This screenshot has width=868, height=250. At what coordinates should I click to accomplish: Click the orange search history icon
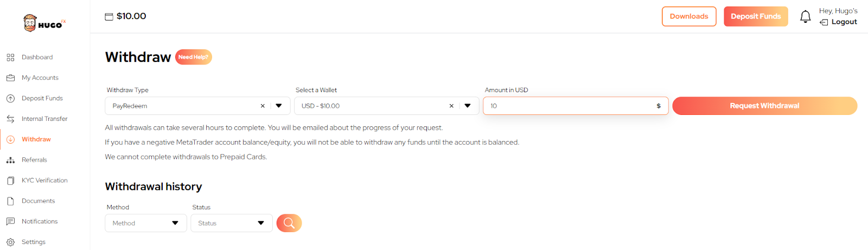click(289, 223)
